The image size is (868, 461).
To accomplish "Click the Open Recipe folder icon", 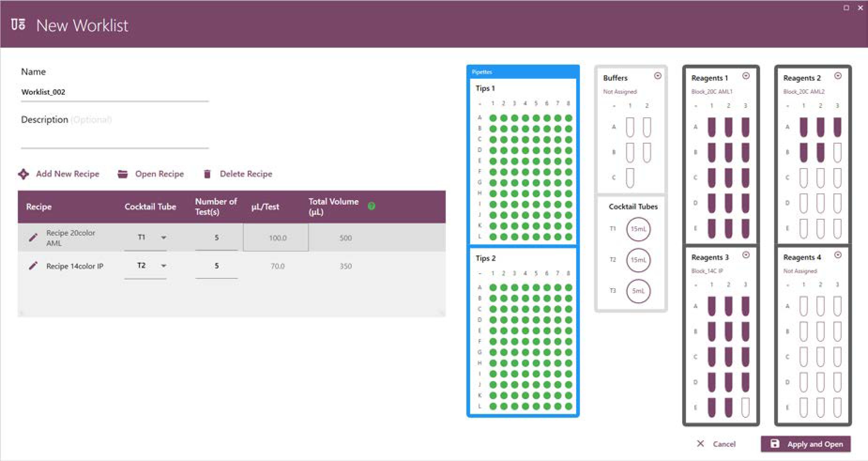I will (122, 174).
